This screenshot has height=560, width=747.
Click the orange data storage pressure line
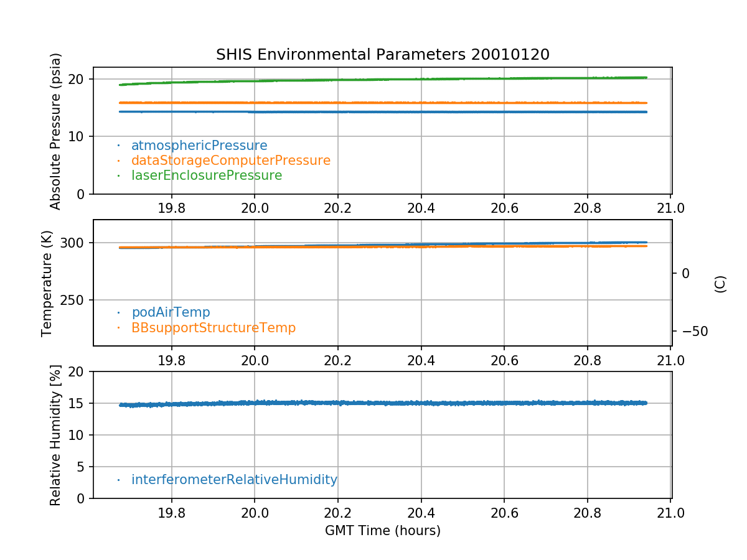coord(374,103)
